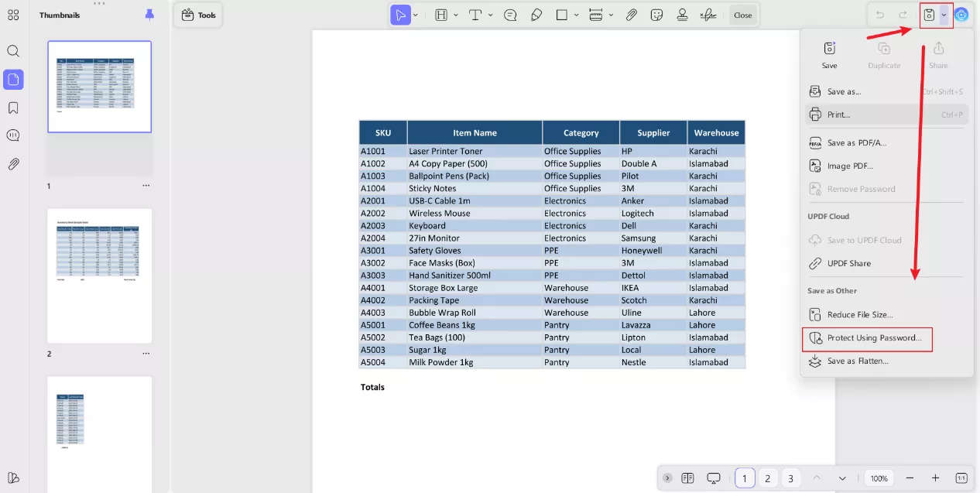Select the sticker tool

pyautogui.click(x=656, y=15)
